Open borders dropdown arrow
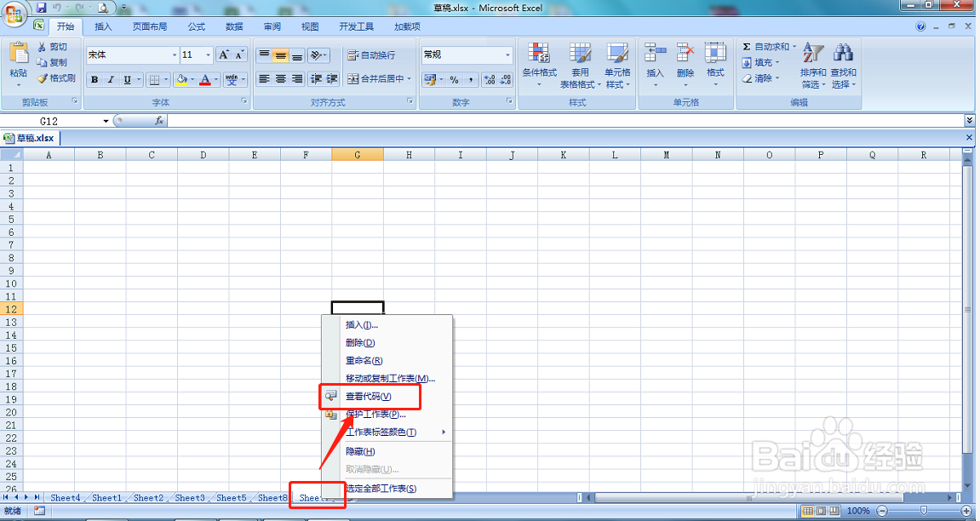The width and height of the screenshot is (980, 521). coord(166,79)
